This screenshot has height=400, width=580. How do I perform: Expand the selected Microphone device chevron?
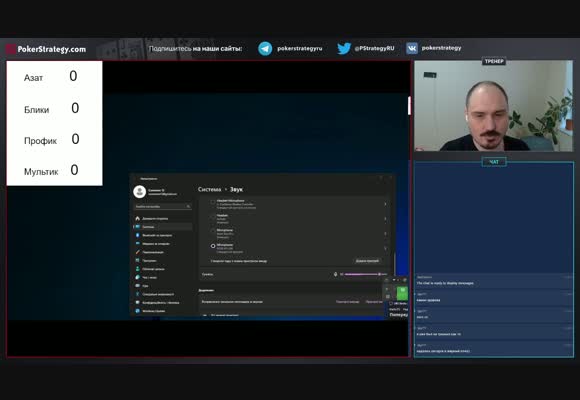pos(385,248)
